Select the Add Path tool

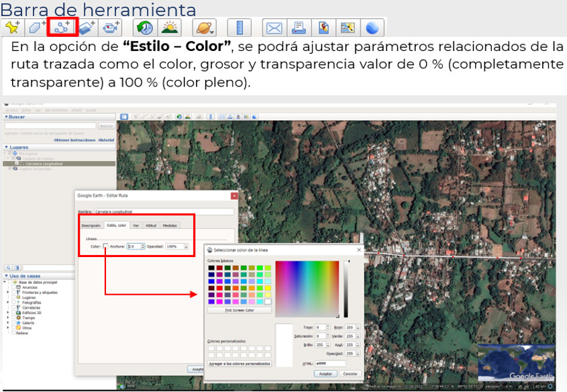tap(62, 28)
